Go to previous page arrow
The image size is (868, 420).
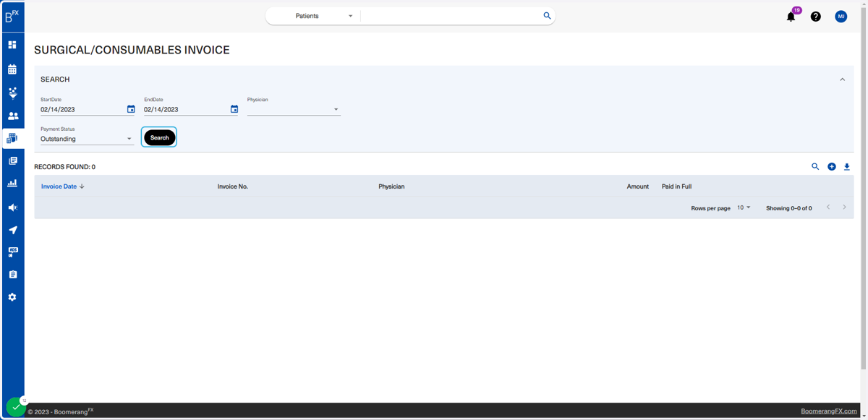(x=828, y=207)
